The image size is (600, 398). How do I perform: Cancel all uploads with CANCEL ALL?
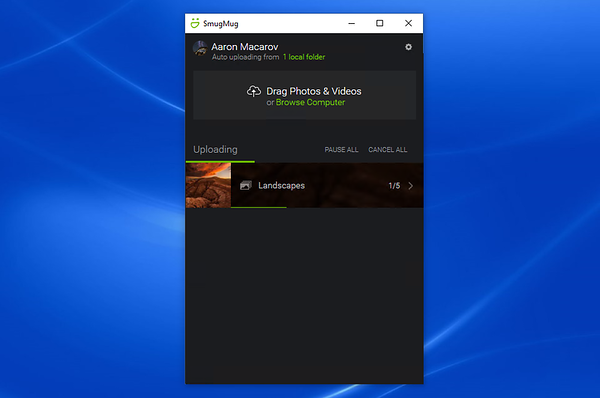388,150
